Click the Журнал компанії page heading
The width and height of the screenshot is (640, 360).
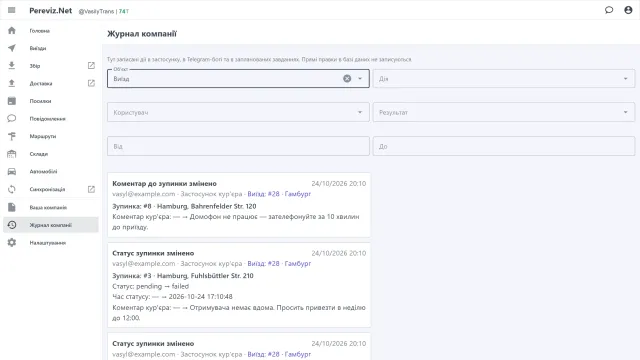coord(142,34)
